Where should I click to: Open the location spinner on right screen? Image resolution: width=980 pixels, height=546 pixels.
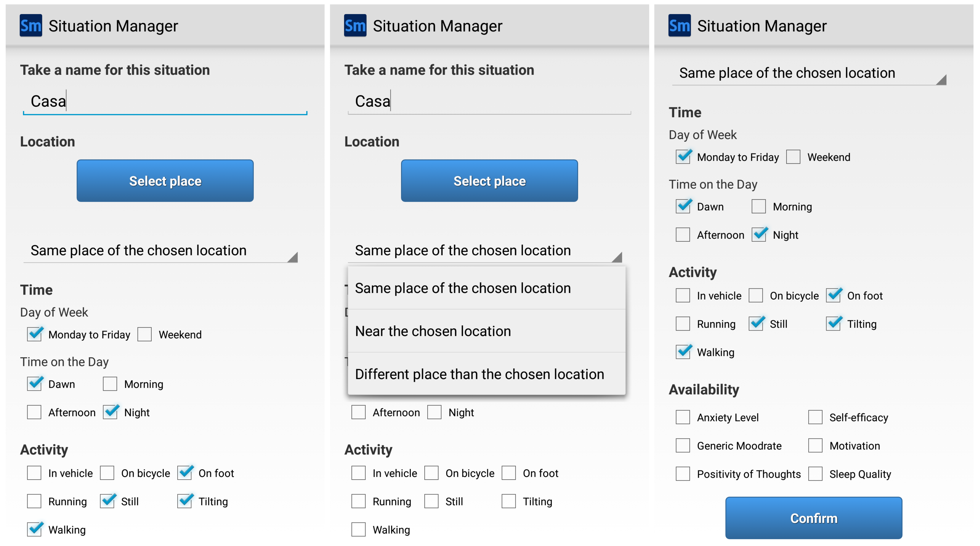tap(808, 73)
